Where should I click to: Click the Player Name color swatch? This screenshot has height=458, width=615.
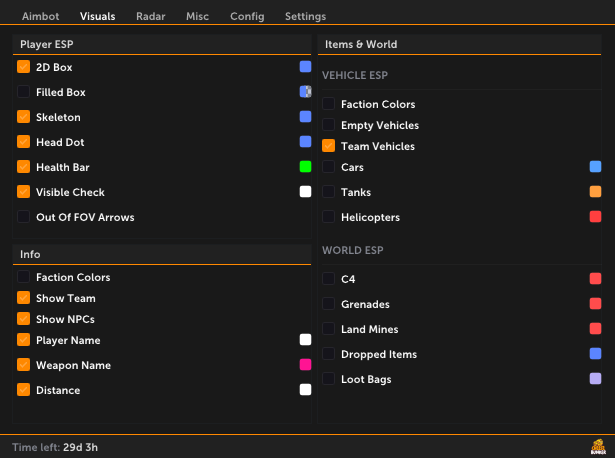pyautogui.click(x=306, y=340)
